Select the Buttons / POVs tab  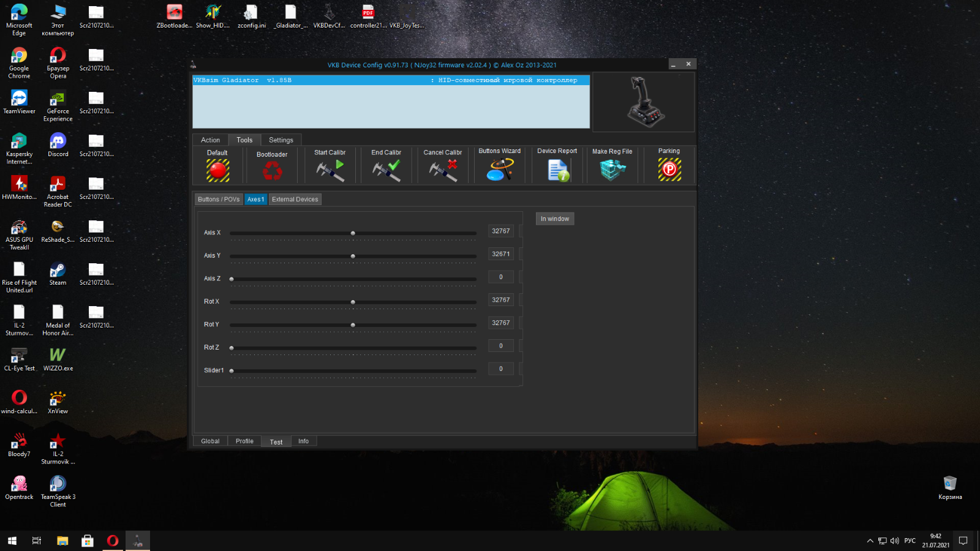[219, 200]
